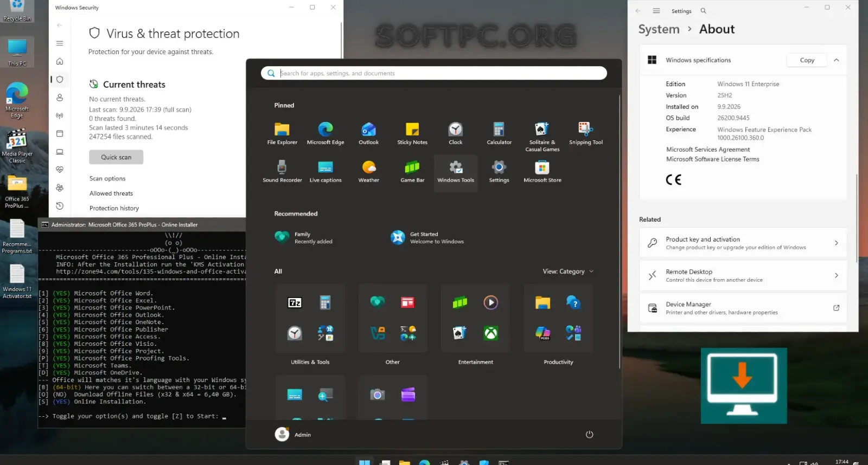Click the Start button on the taskbar
This screenshot has height=465, width=868.
click(365, 462)
